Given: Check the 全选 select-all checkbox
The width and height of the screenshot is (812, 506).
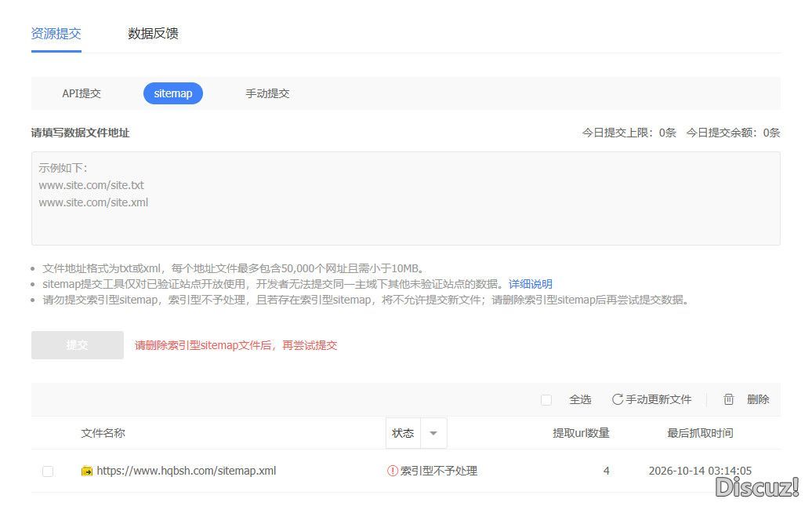Looking at the screenshot, I should coord(546,400).
